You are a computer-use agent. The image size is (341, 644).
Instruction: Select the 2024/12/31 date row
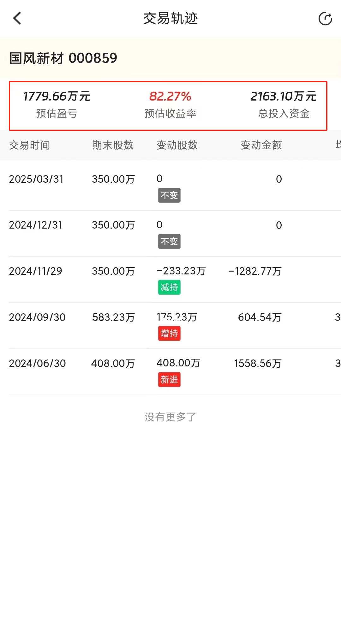(x=36, y=225)
